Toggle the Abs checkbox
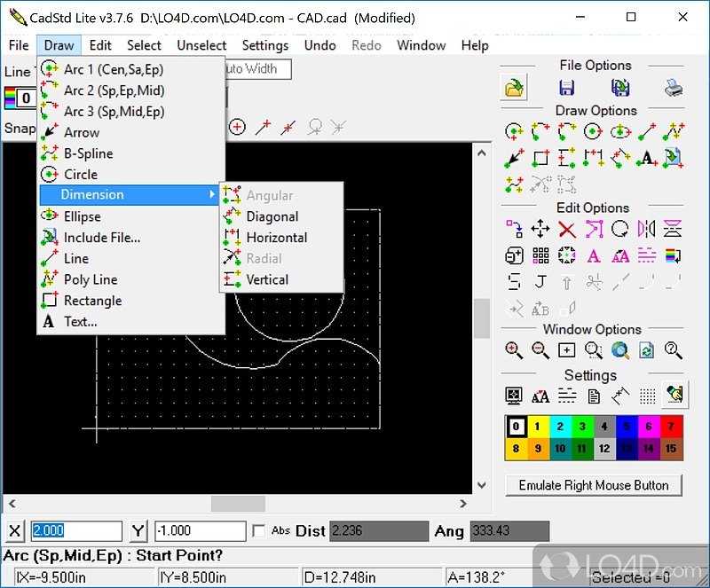The height and width of the screenshot is (588, 710). pos(258,530)
